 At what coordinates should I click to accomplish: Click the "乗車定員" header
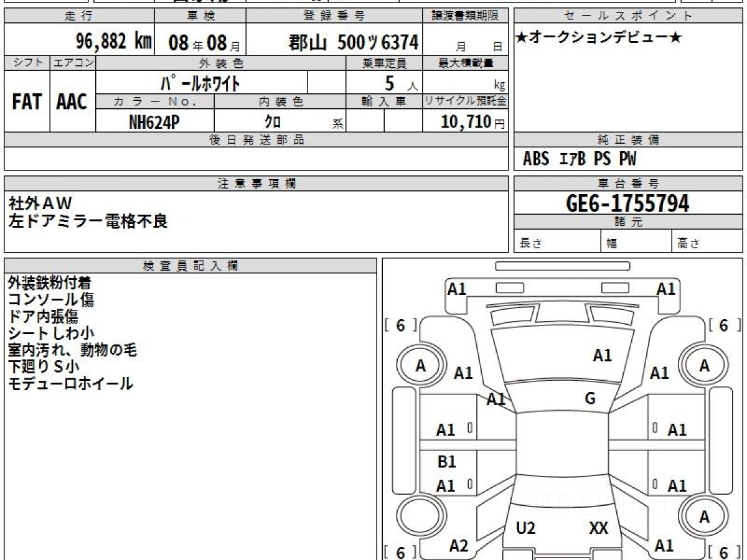(x=384, y=63)
